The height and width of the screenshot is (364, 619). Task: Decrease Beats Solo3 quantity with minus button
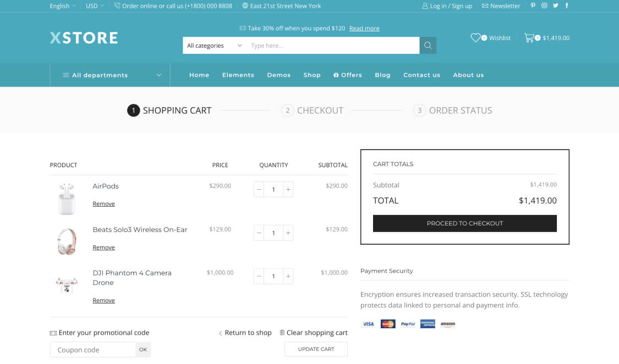259,233
